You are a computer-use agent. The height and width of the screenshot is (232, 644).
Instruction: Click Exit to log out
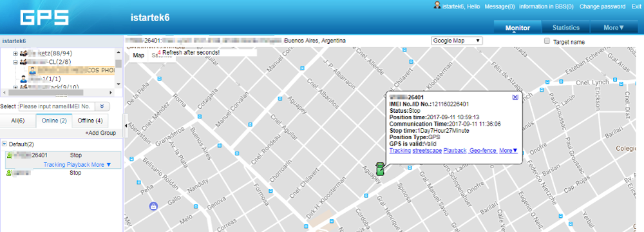pyautogui.click(x=636, y=6)
